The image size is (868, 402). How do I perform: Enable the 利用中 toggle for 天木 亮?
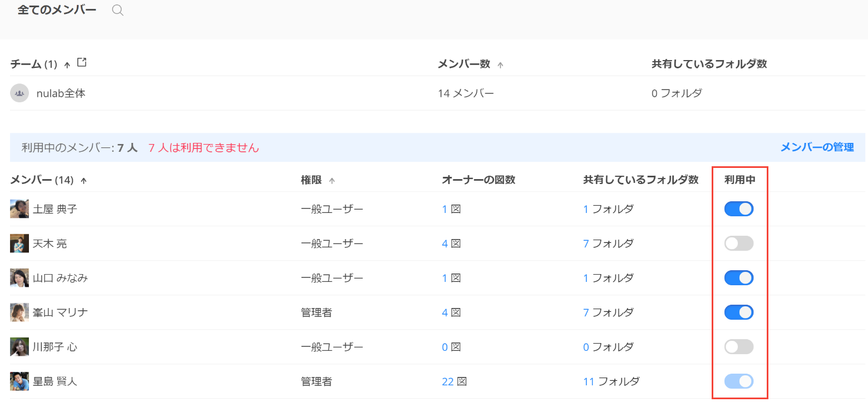(x=738, y=244)
